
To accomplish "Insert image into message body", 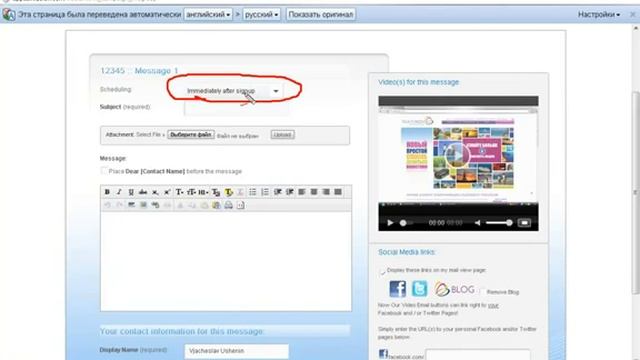I will tap(143, 205).
